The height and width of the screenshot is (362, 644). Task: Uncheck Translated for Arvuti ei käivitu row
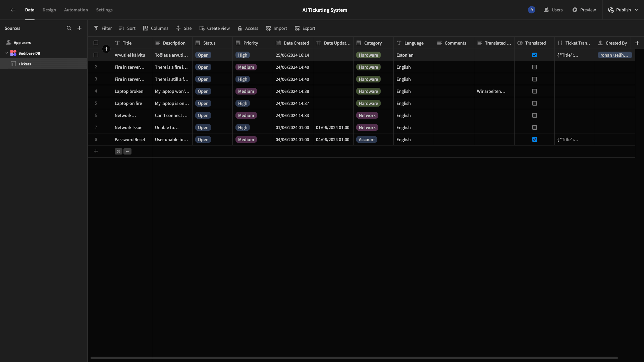click(535, 55)
